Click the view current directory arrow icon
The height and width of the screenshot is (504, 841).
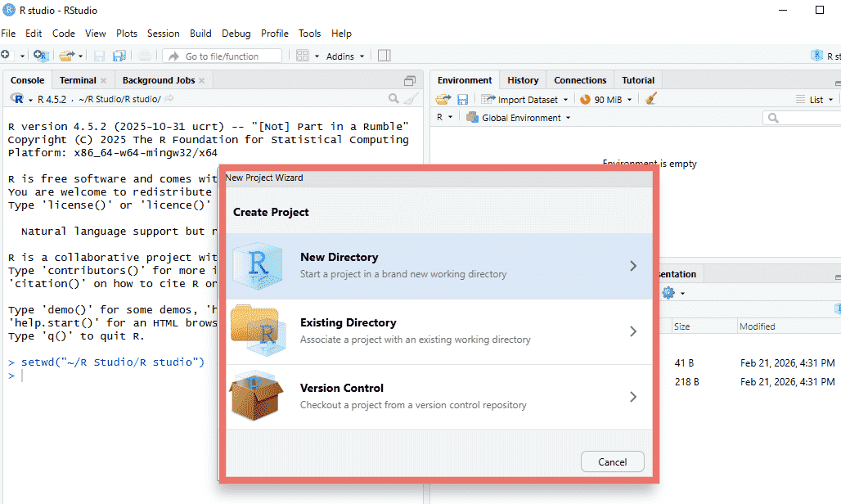[x=169, y=99]
